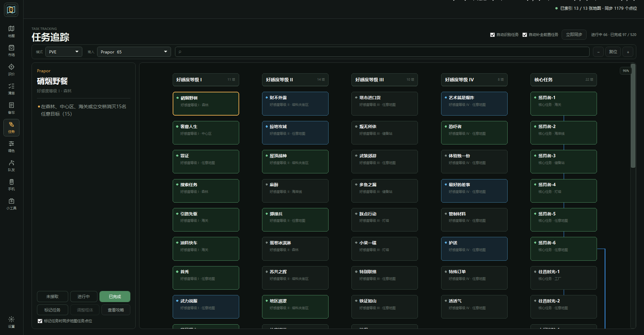Image resolution: width=644 pixels, height=335 pixels.
Task: Click the 复位 reset view button
Action: click(x=613, y=52)
